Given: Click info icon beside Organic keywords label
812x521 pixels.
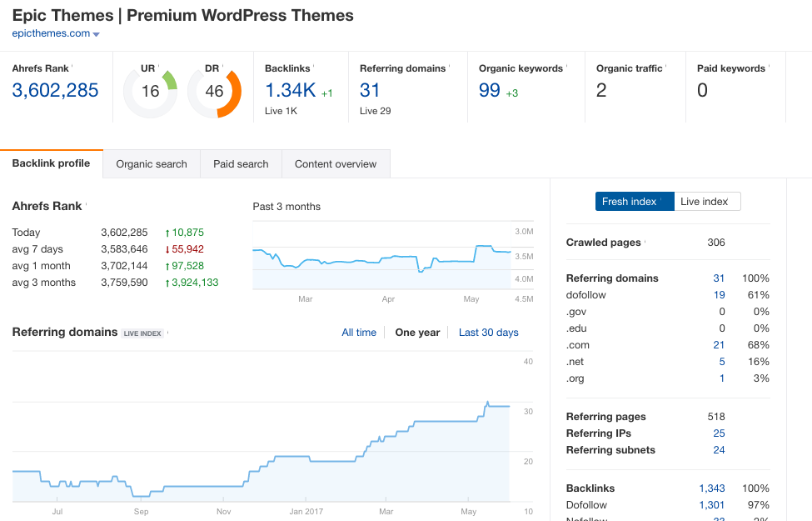Looking at the screenshot, I should (566, 67).
